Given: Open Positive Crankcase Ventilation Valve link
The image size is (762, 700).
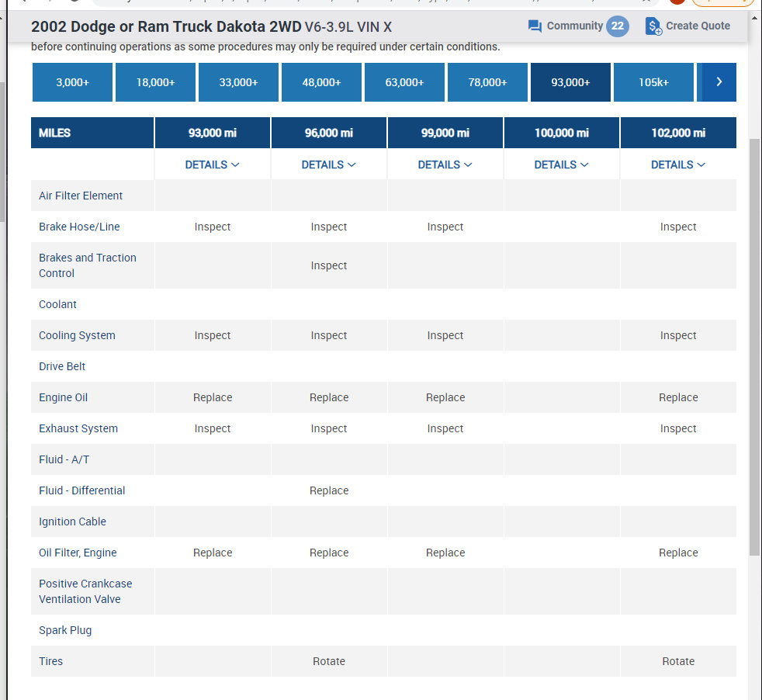Looking at the screenshot, I should click(x=85, y=591).
